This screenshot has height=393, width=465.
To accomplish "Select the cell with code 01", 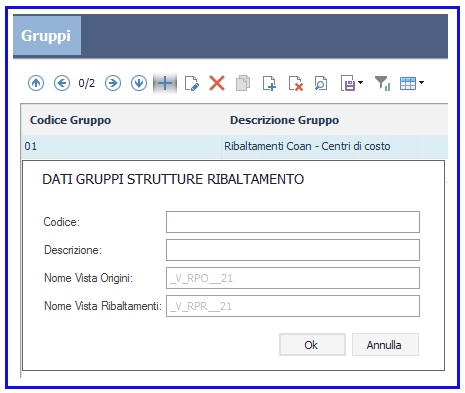I will tap(121, 146).
